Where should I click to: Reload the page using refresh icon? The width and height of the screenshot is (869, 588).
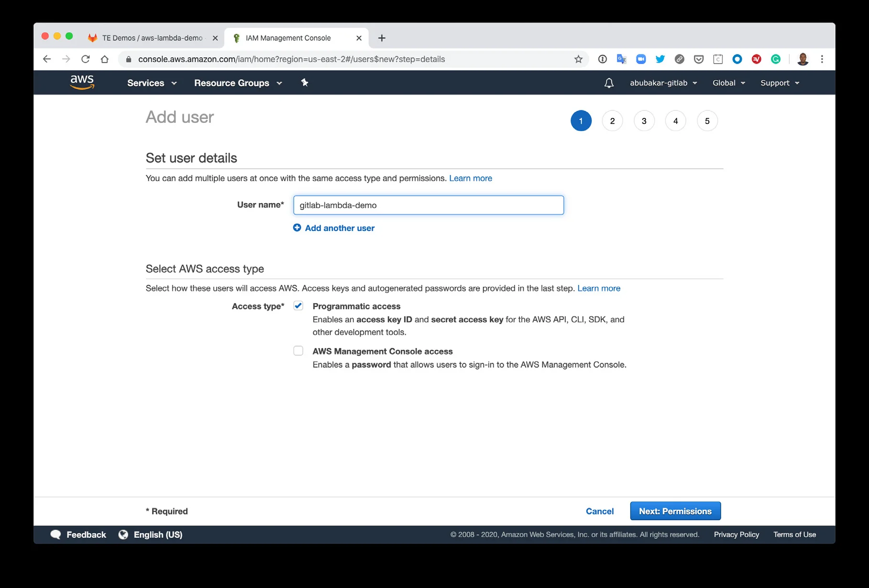[86, 59]
